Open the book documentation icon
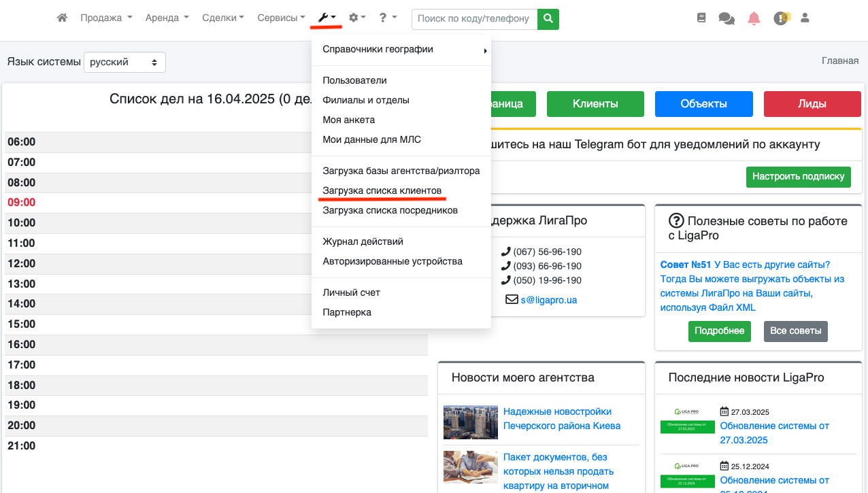 point(701,18)
